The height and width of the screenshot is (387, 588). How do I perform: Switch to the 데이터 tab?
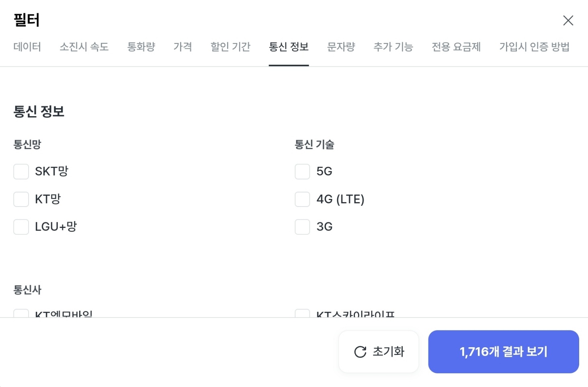pos(27,47)
